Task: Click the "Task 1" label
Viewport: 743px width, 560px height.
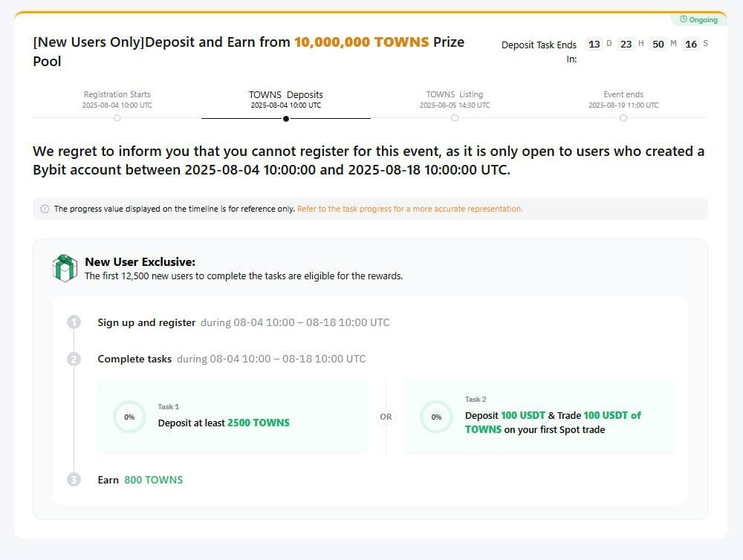Action: (x=169, y=406)
